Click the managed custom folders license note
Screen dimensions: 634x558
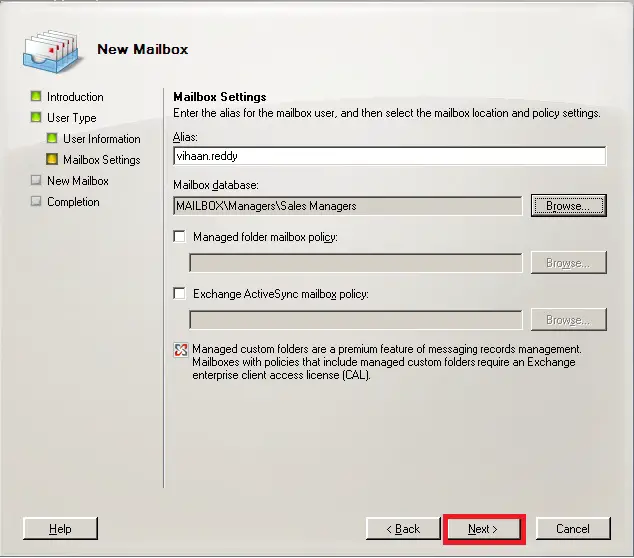point(387,362)
